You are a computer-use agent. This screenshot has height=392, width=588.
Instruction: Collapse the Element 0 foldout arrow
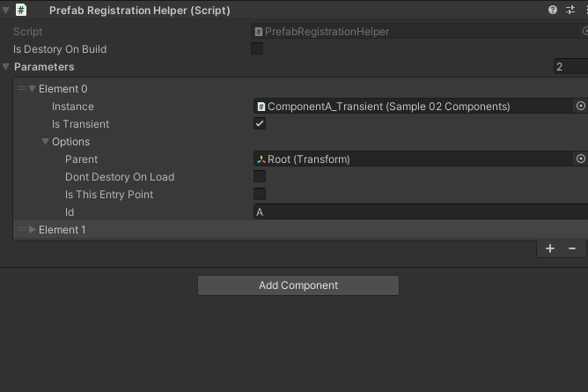pos(33,88)
